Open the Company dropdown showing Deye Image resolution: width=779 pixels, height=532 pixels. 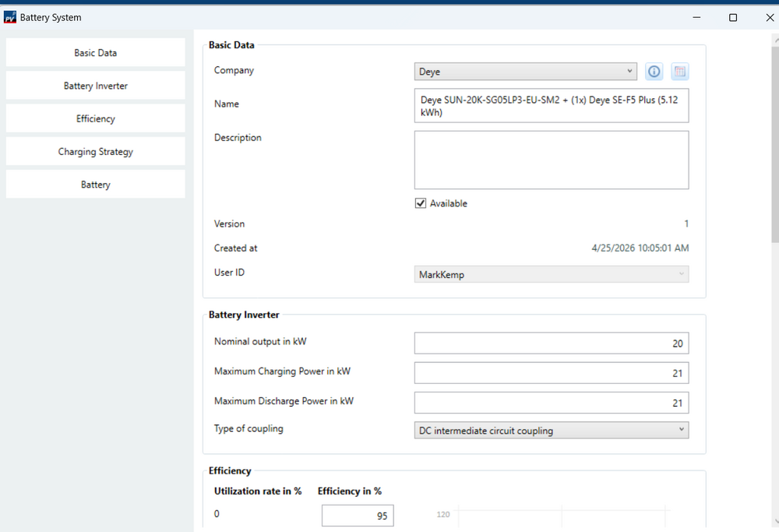click(526, 72)
